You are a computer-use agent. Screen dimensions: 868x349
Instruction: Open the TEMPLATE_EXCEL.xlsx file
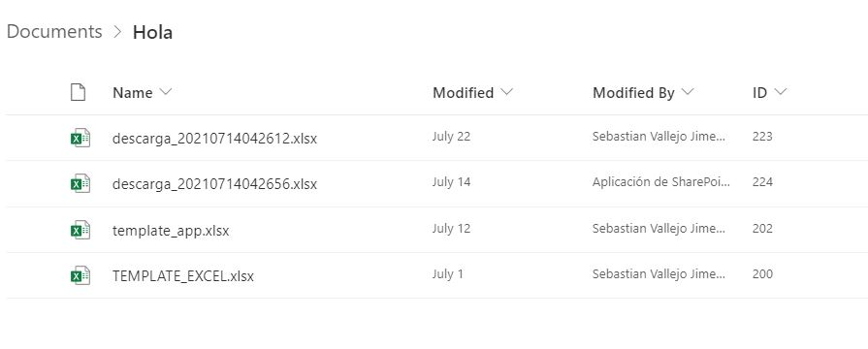[x=182, y=275]
